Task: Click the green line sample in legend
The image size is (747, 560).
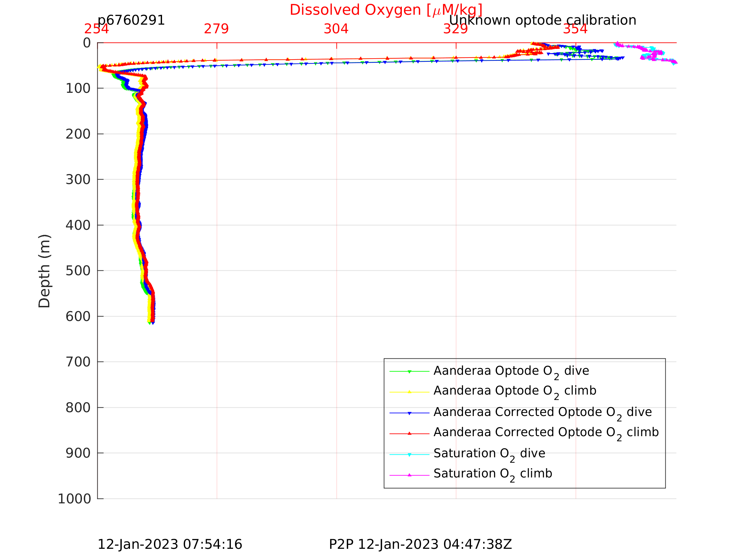Action: coord(409,371)
